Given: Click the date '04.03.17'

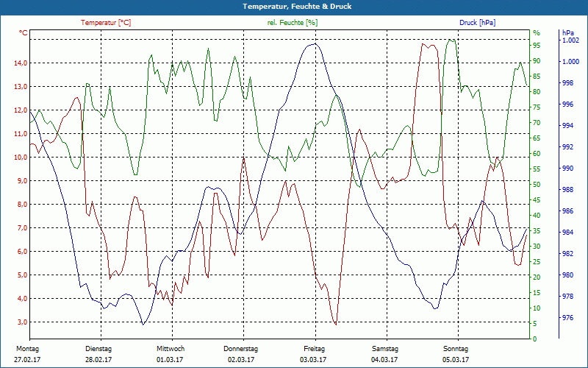Looking at the screenshot, I should click(384, 360).
